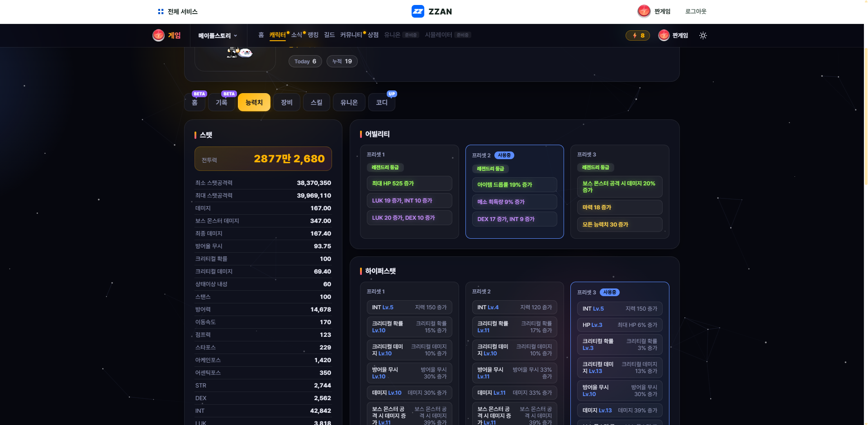Screen dimensions: 868x425
Task: Click the 보스 몬스터 데미지 stat row
Action: [263, 221]
